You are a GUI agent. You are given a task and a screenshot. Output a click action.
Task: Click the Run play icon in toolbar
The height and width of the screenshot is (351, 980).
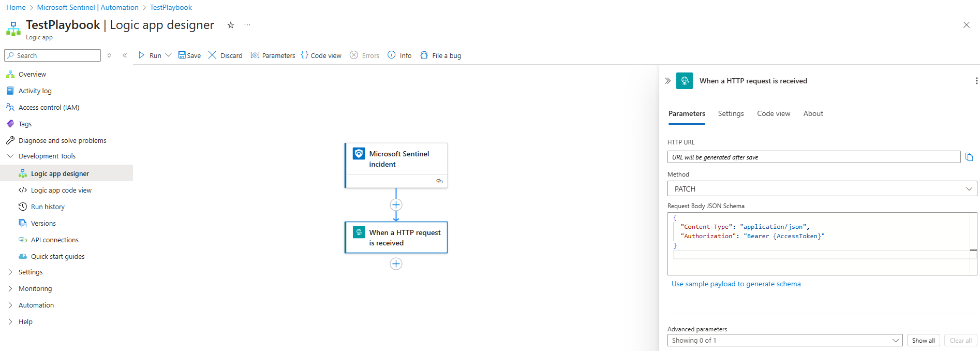142,55
